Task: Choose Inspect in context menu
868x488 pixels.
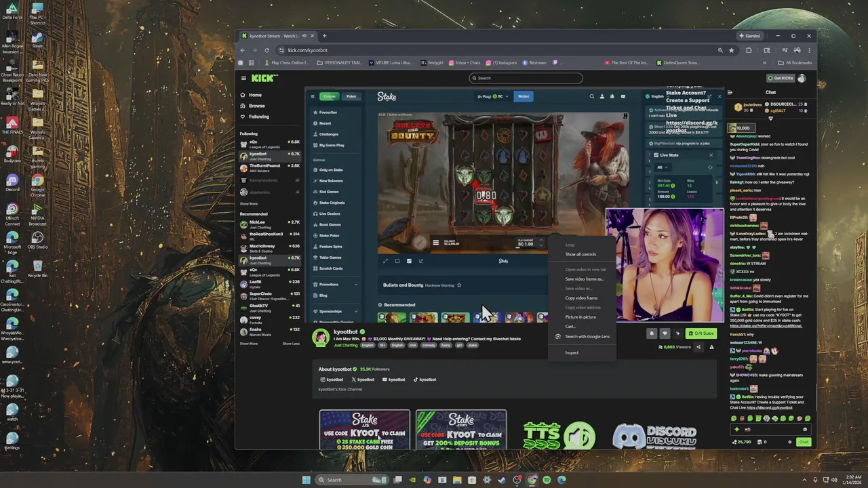Action: 572,352
